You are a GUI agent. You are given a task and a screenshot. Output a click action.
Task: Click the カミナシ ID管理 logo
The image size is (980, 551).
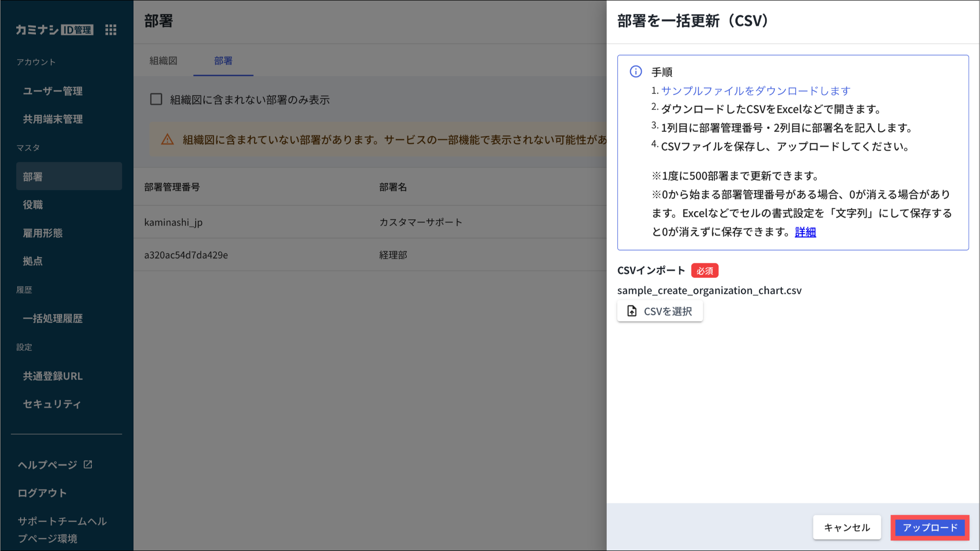[55, 30]
